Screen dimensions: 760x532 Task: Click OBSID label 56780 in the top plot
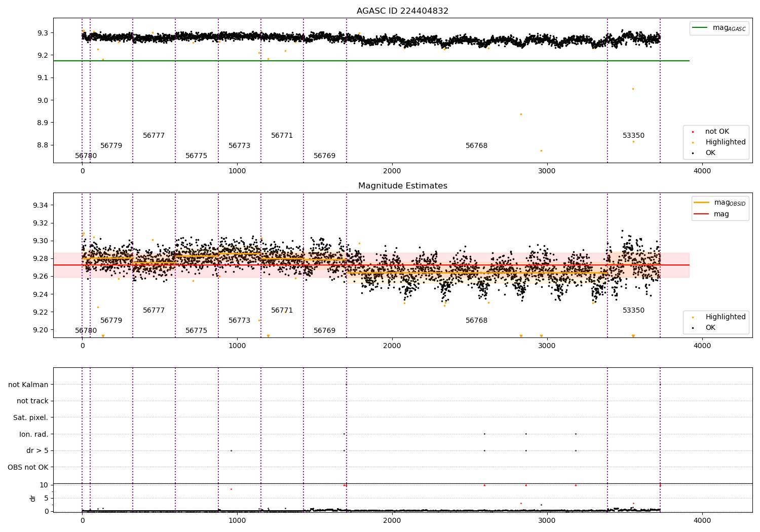coord(86,156)
